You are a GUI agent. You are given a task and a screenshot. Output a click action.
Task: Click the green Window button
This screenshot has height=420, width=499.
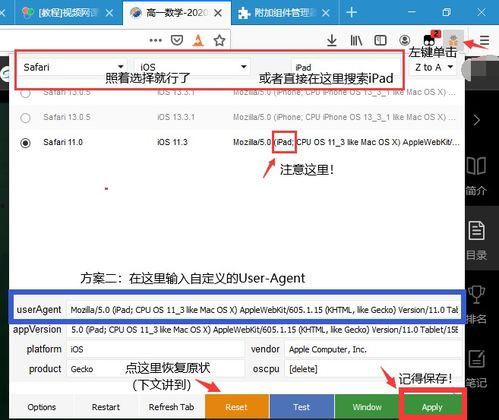coord(367,407)
